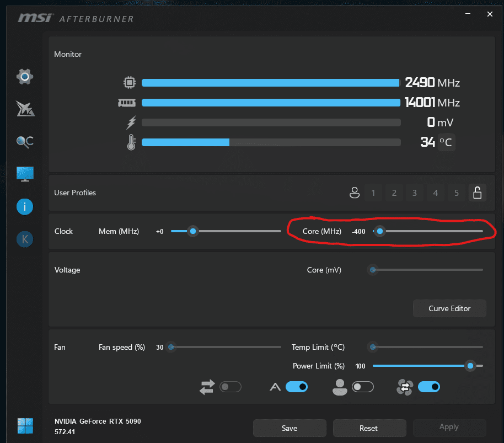504x443 pixels.
Task: Click the sync arrows icon
Action: tap(207, 387)
